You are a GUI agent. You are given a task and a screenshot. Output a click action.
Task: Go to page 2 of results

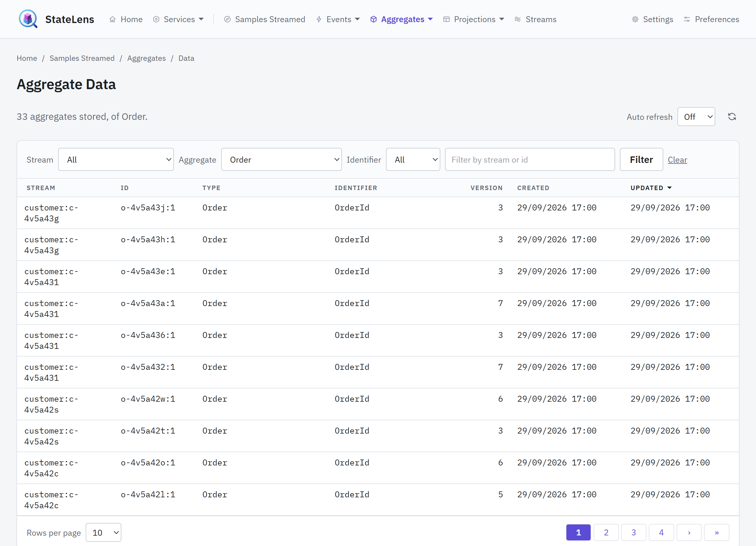[x=606, y=532]
